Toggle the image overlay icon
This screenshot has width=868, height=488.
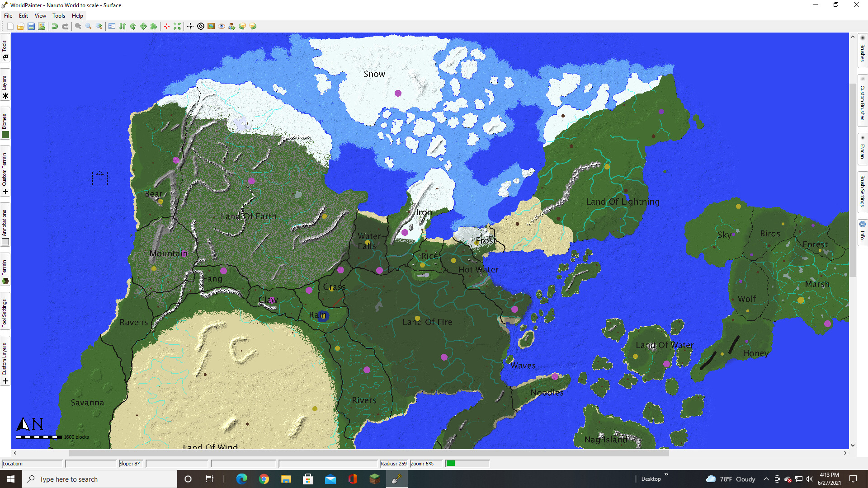pos(211,26)
